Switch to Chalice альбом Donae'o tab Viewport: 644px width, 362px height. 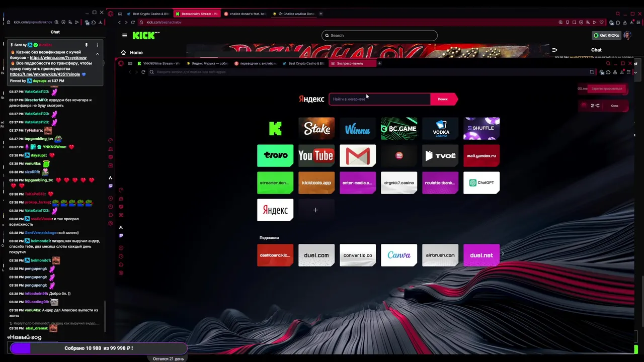(x=293, y=14)
